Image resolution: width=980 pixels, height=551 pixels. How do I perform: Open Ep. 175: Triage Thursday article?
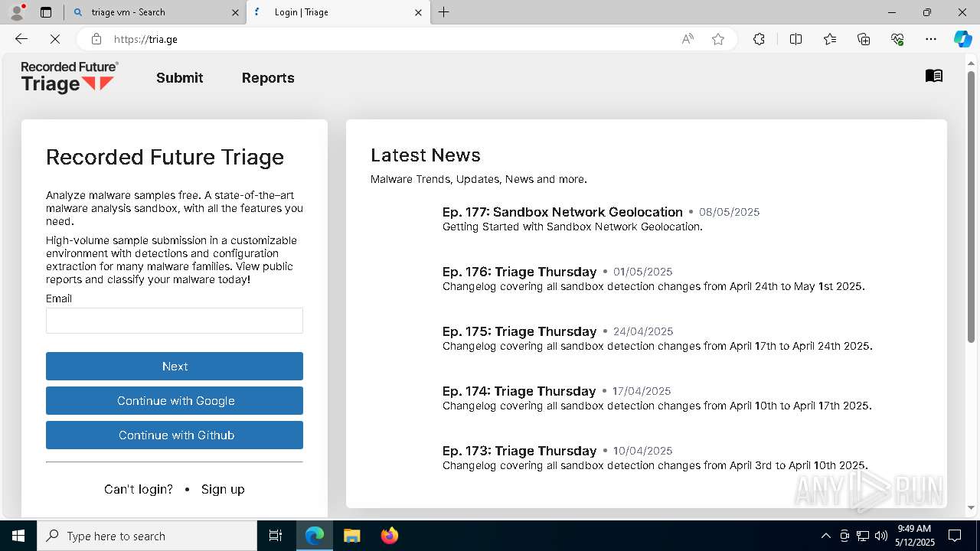519,331
